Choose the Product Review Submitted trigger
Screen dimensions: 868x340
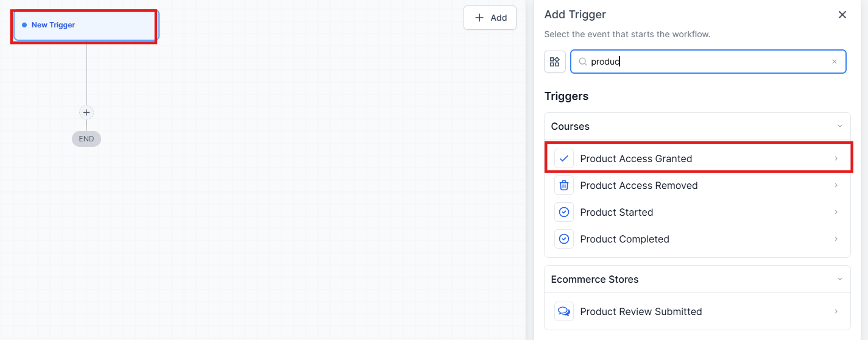tap(641, 311)
